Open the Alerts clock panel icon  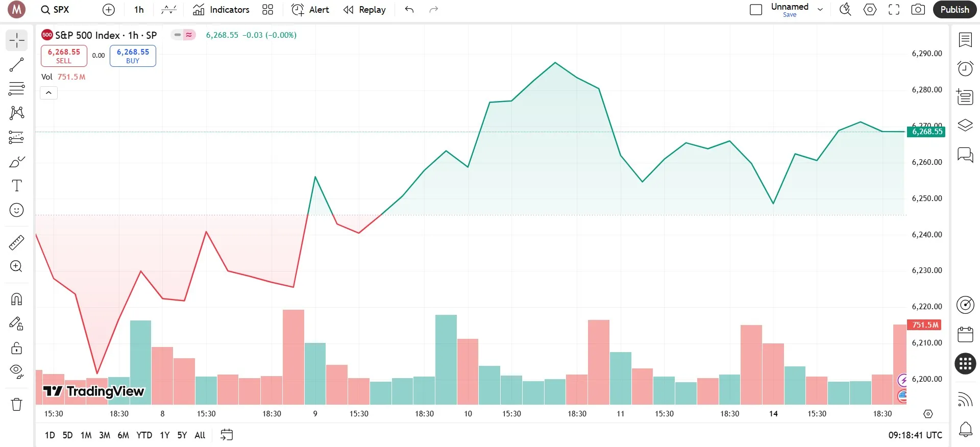[965, 68]
